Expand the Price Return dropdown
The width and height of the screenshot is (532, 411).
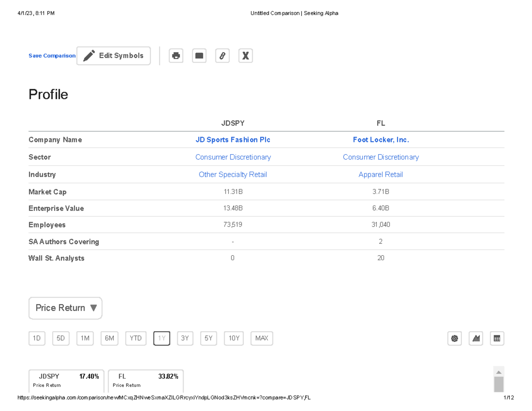point(66,308)
